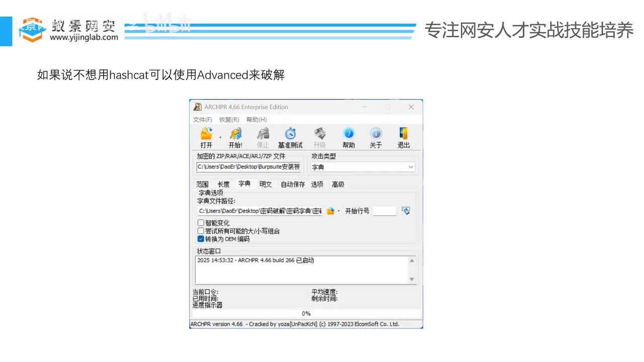The image size is (644, 362).
Task: Open the 恢复(R) menu
Action: tap(229, 120)
